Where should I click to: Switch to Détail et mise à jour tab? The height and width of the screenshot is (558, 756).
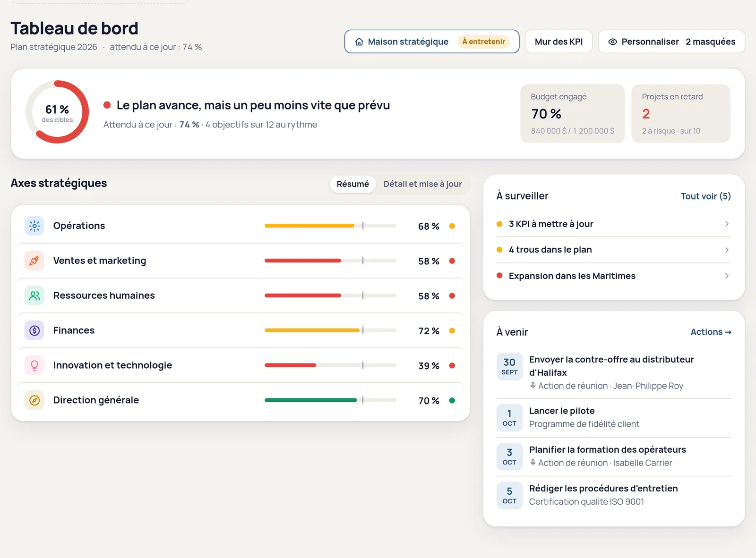[x=422, y=184]
